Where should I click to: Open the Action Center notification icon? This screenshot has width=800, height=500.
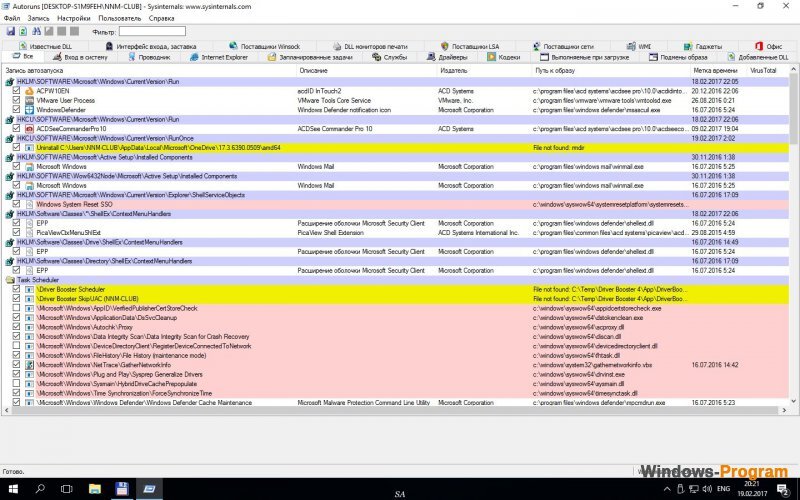[x=784, y=489]
